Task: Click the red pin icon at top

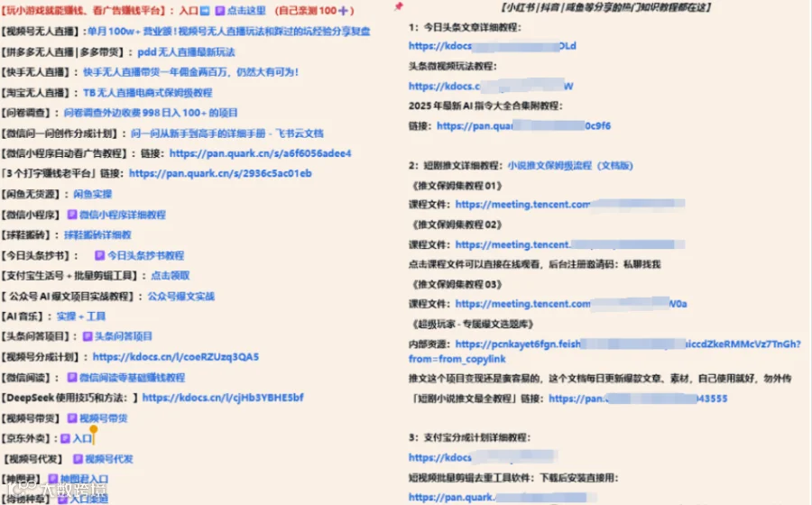Action: [x=398, y=6]
